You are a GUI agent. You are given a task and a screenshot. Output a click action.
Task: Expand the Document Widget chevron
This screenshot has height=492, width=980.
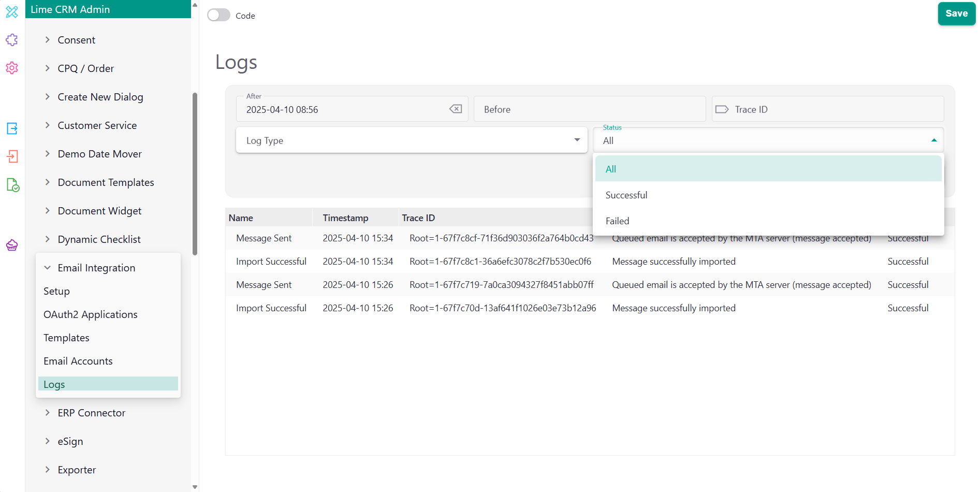47,211
